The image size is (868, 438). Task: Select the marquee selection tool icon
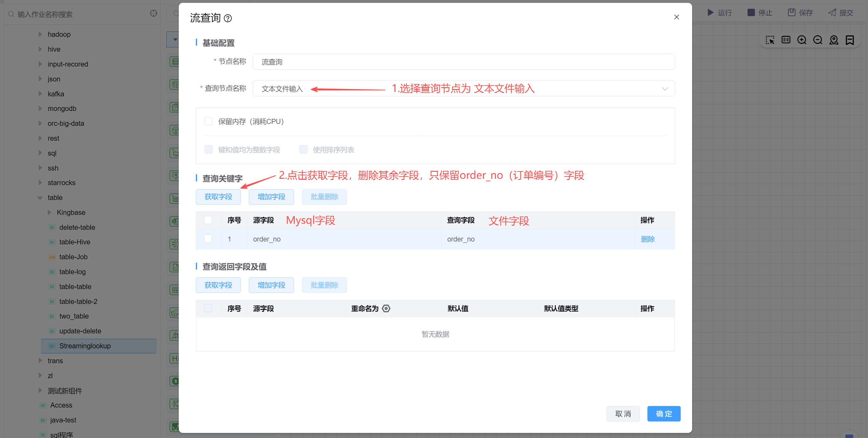tap(770, 40)
